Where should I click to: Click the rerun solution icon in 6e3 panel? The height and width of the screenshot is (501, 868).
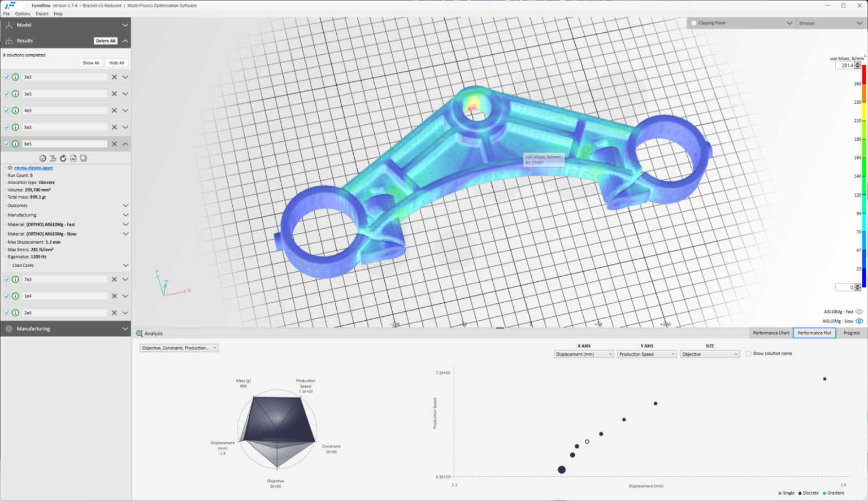63,158
